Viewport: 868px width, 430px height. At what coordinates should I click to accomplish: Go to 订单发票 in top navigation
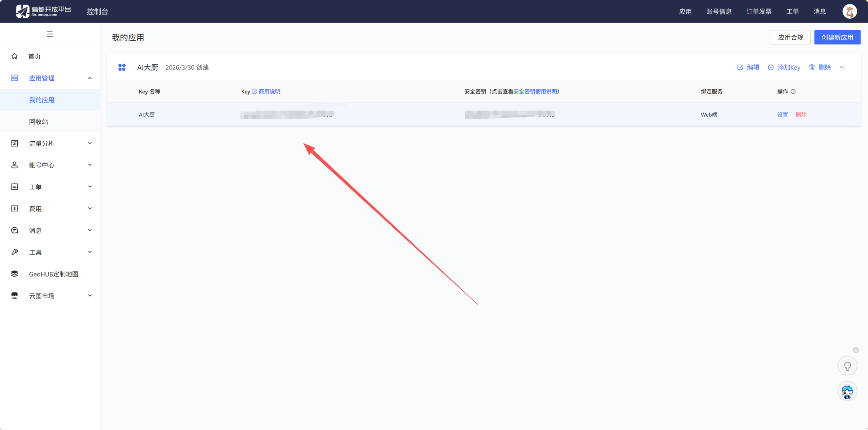click(x=759, y=12)
